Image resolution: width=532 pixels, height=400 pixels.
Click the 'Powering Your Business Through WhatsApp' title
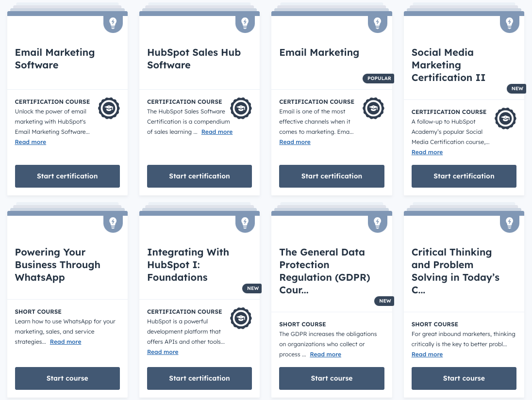[58, 265]
